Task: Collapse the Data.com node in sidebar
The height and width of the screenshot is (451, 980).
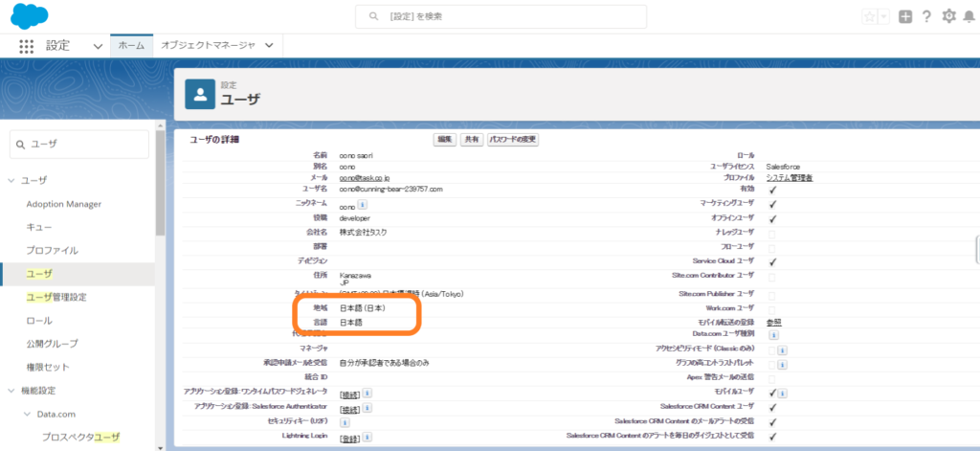Action: 28,414
